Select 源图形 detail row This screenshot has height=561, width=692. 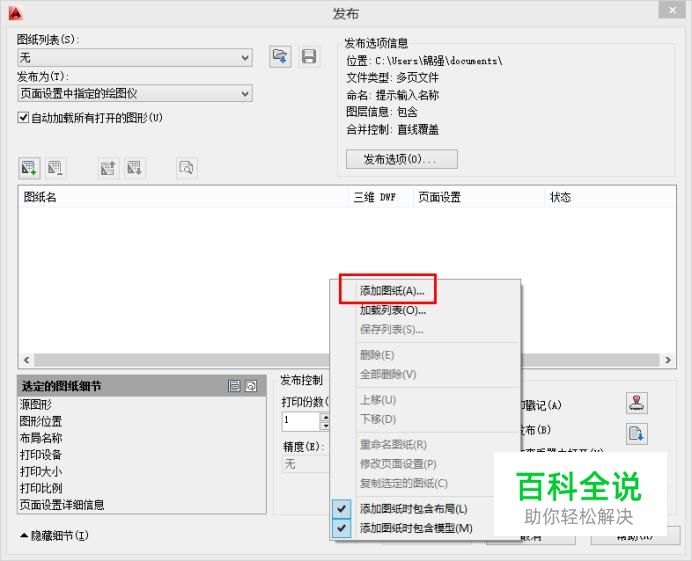(x=36, y=404)
